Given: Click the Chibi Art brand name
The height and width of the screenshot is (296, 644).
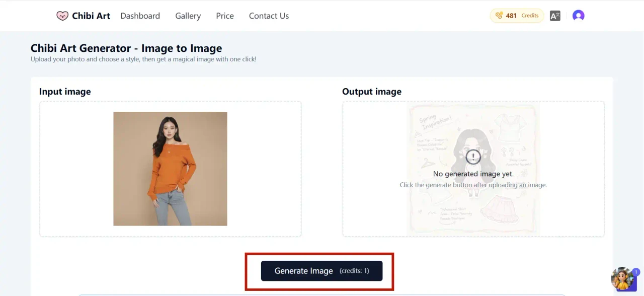Looking at the screenshot, I should coord(91,16).
